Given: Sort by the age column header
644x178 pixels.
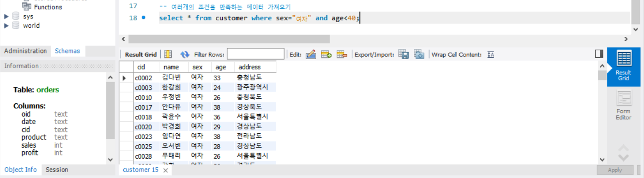Looking at the screenshot, I should point(223,67).
